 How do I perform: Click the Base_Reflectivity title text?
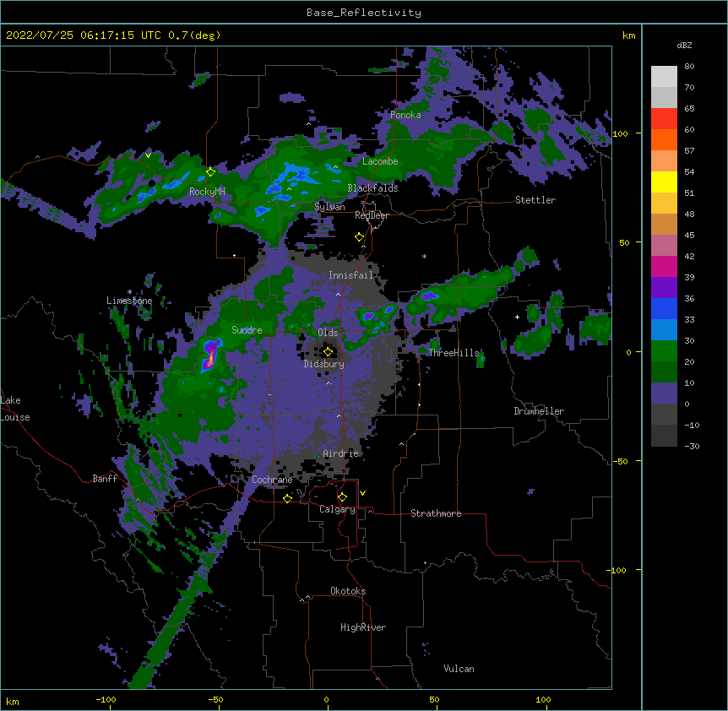pyautogui.click(x=364, y=13)
